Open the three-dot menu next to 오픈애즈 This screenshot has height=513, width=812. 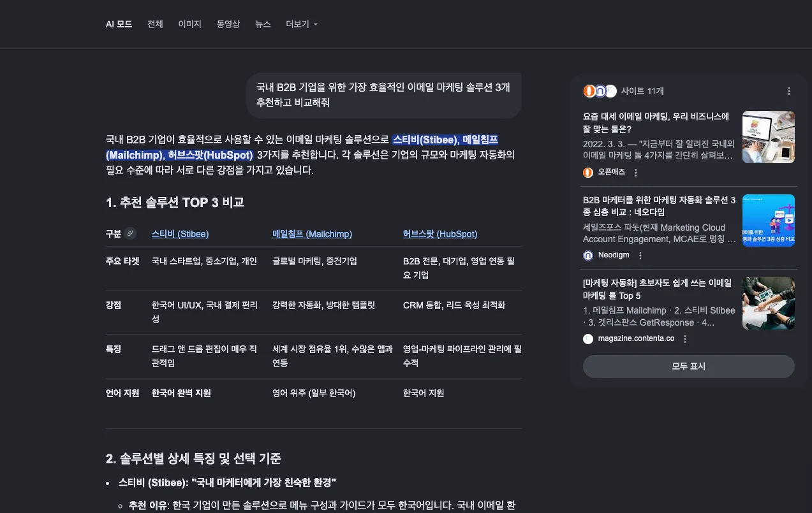click(635, 172)
